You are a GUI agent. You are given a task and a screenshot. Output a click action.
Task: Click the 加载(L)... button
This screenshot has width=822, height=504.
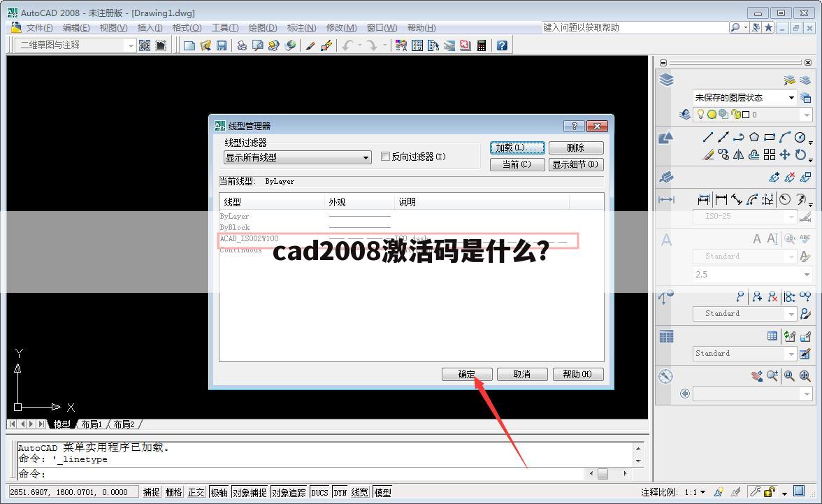coord(517,148)
